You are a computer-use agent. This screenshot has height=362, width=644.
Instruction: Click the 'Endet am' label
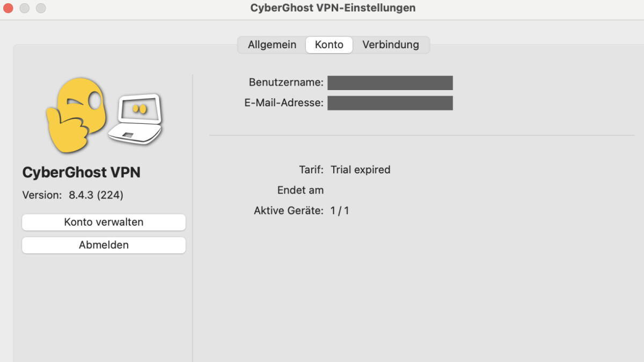(x=301, y=190)
